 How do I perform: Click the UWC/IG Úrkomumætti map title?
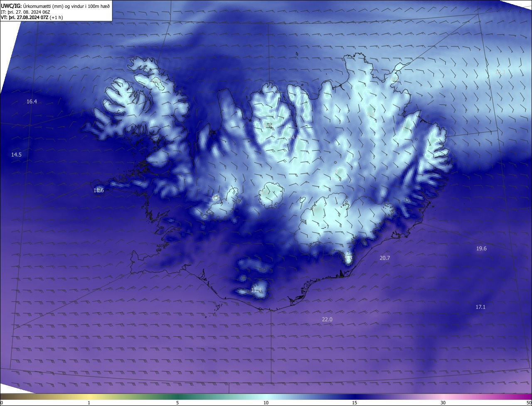55,5
